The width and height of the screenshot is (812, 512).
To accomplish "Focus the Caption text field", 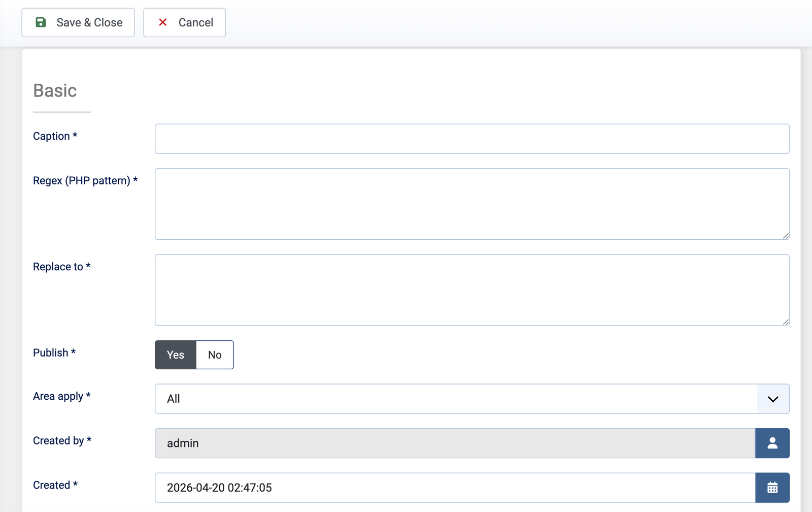I will [472, 139].
